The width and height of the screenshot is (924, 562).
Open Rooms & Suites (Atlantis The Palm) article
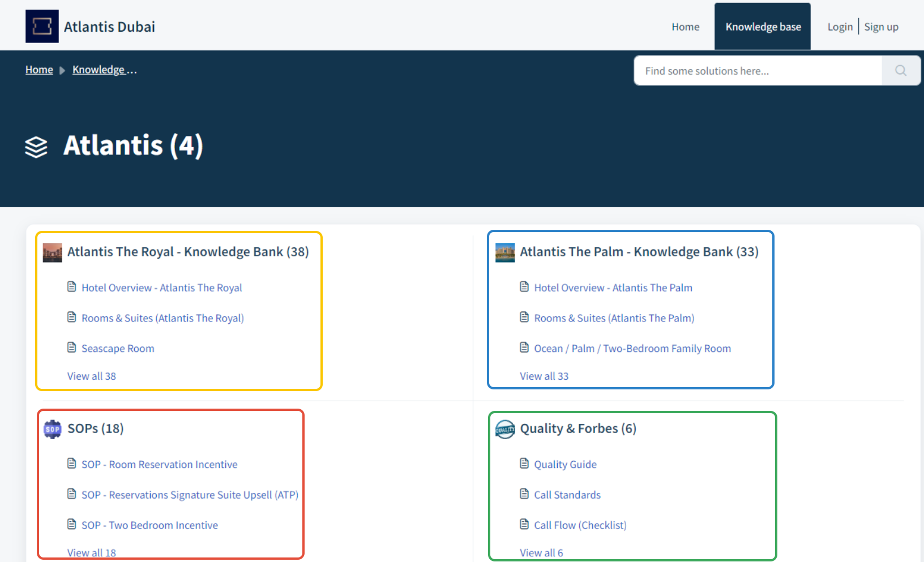point(614,318)
